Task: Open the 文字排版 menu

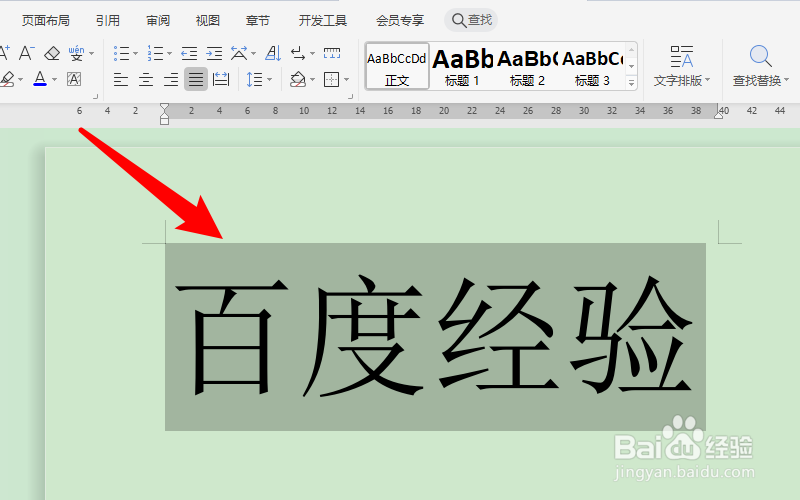Action: click(x=682, y=66)
